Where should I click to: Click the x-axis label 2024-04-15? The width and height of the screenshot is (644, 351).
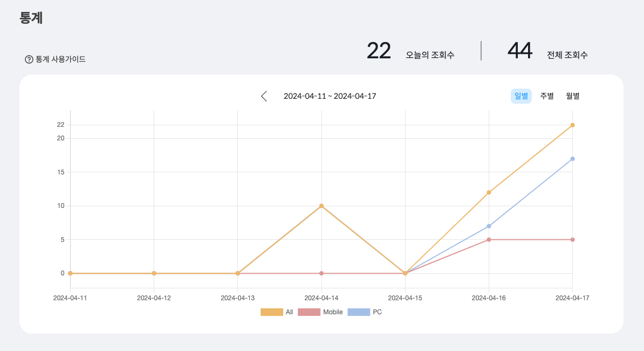pyautogui.click(x=405, y=298)
